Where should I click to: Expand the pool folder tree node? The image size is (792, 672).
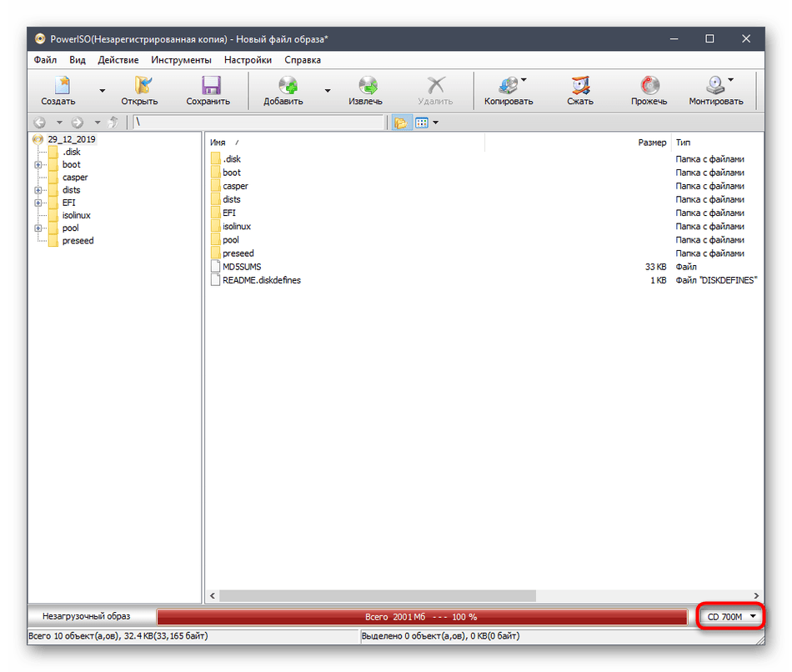(38, 228)
